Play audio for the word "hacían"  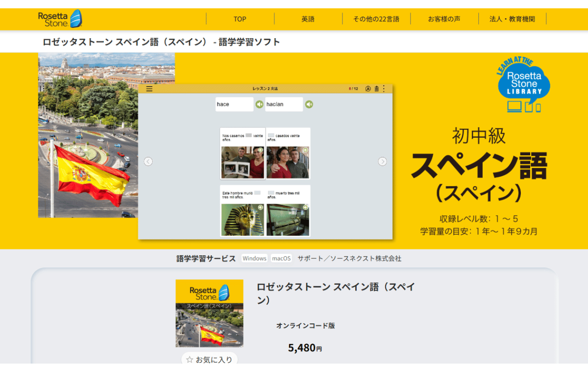click(x=310, y=104)
